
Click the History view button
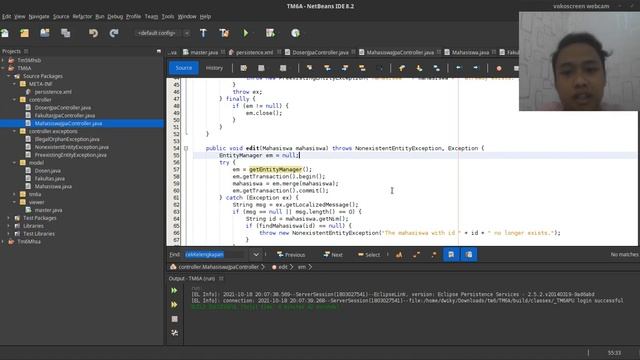tap(214, 68)
